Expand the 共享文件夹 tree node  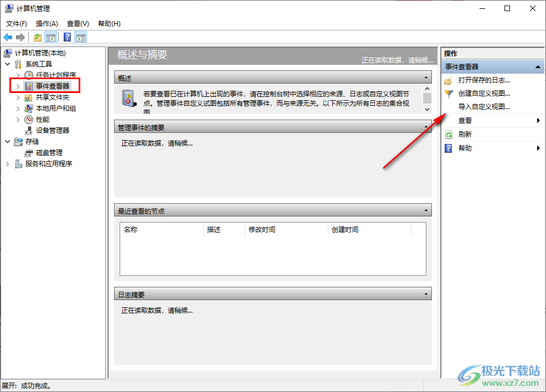coord(18,97)
